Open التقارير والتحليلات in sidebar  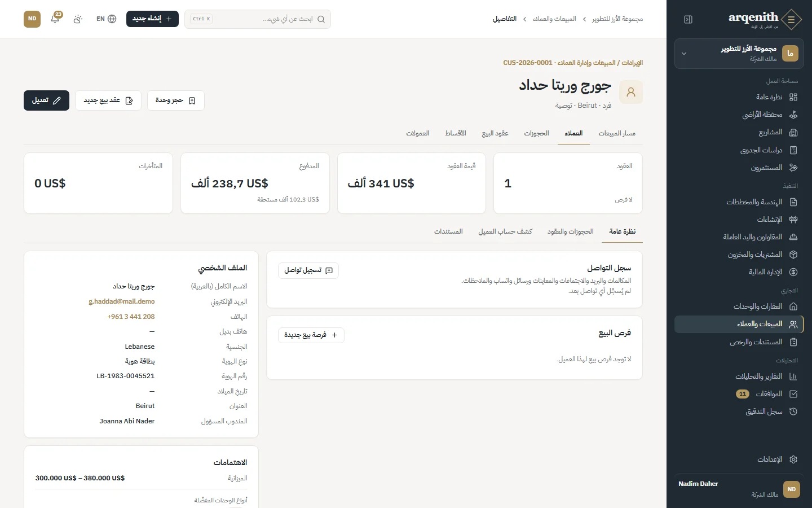click(739, 376)
